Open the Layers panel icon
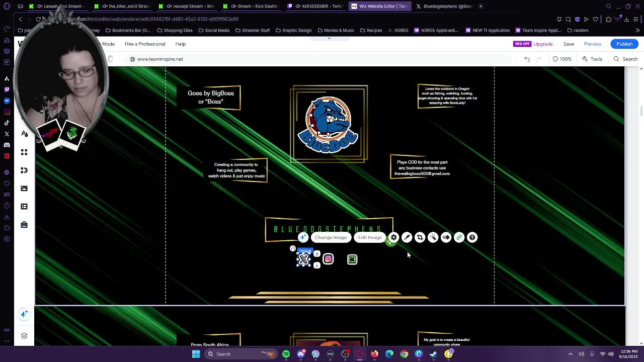The height and width of the screenshot is (362, 644). pos(24,336)
